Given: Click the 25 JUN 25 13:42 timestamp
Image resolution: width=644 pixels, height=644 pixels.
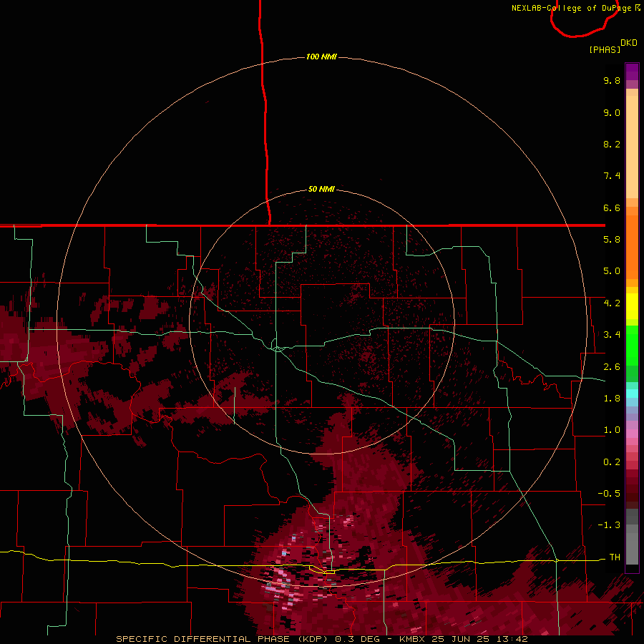Looking at the screenshot, I should [479, 639].
